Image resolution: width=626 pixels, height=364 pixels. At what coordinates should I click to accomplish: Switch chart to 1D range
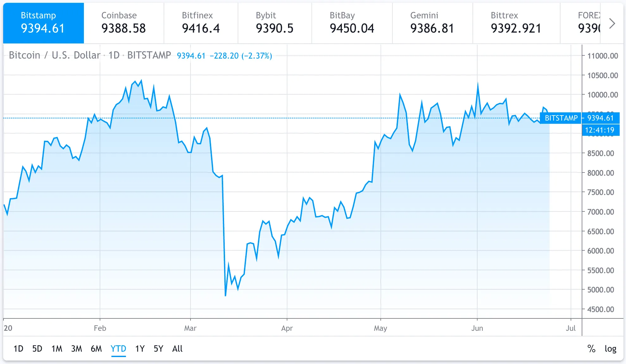[18, 348]
